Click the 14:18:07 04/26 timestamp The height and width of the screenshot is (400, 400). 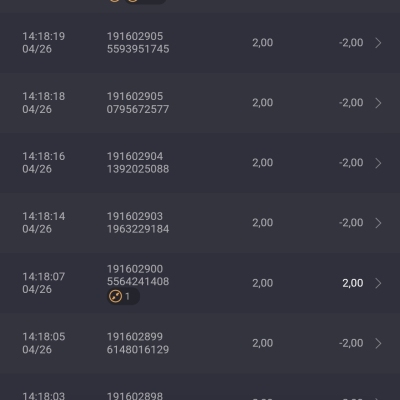click(x=44, y=283)
